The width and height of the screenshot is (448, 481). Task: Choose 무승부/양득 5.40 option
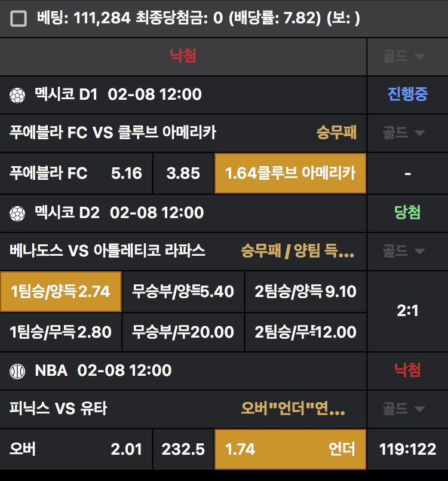pos(183,292)
